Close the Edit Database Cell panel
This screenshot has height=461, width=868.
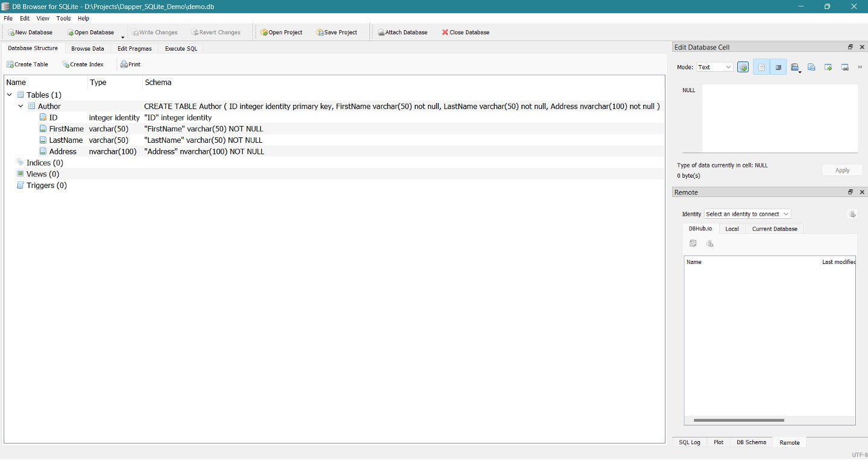point(862,47)
